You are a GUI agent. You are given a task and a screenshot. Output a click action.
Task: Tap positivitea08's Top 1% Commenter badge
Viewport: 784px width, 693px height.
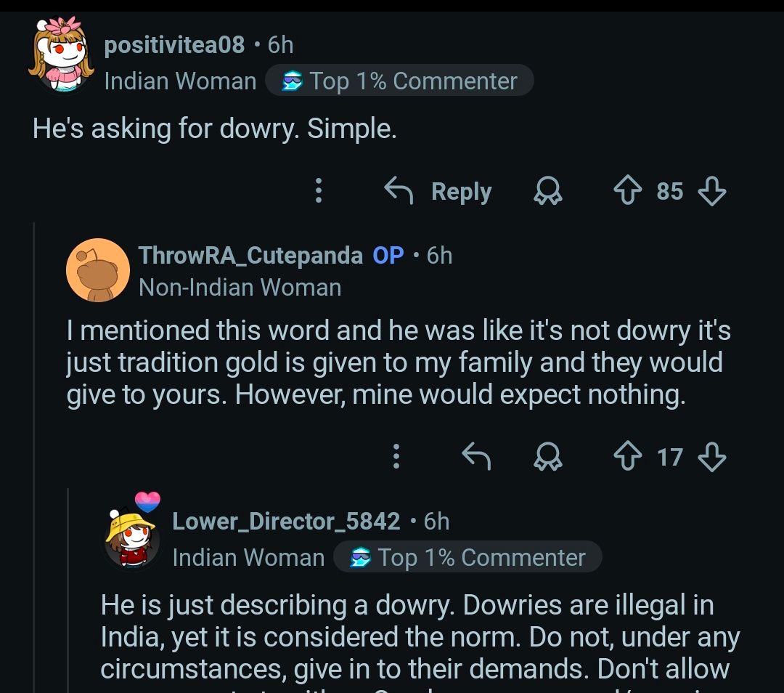pyautogui.click(x=399, y=81)
